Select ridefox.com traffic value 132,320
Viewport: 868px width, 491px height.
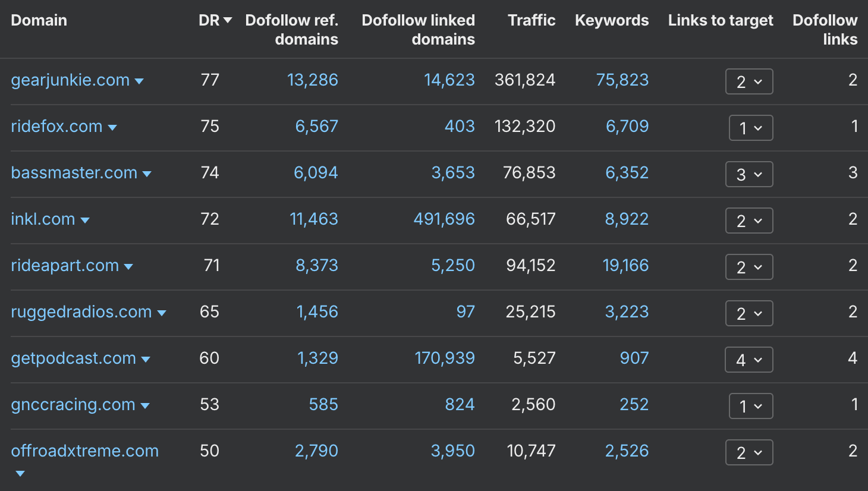525,127
